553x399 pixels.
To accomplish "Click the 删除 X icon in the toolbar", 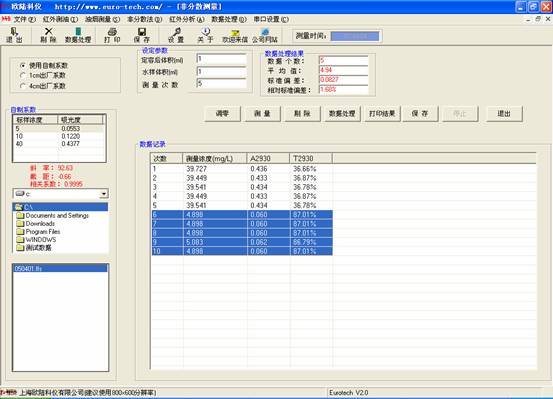I will 48,35.
